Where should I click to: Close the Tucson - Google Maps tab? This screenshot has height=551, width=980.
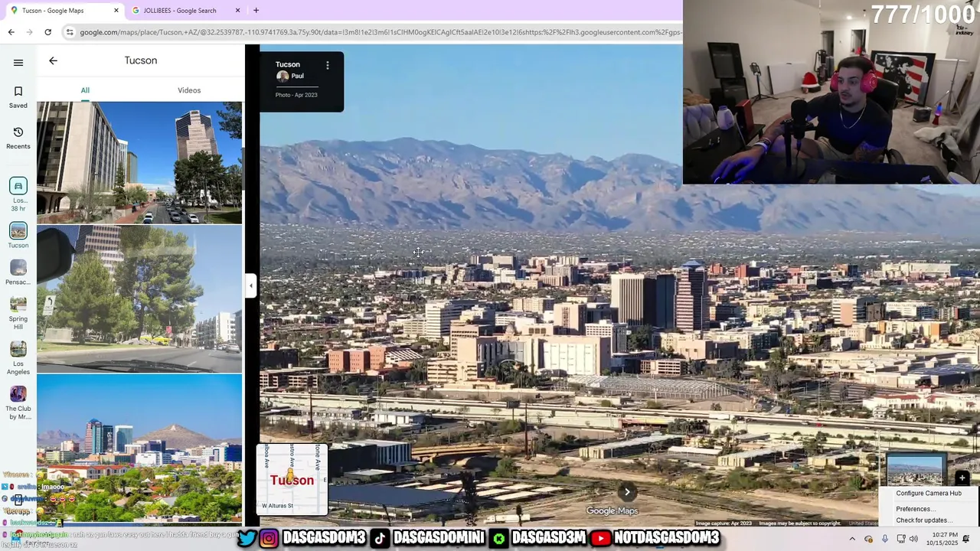[x=116, y=10]
